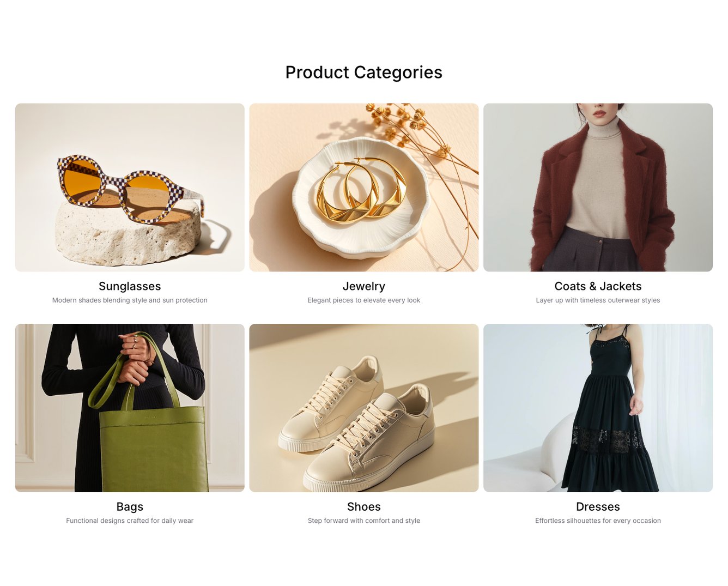The width and height of the screenshot is (728, 586).
Task: Click the Product Categories heading
Action: point(364,72)
